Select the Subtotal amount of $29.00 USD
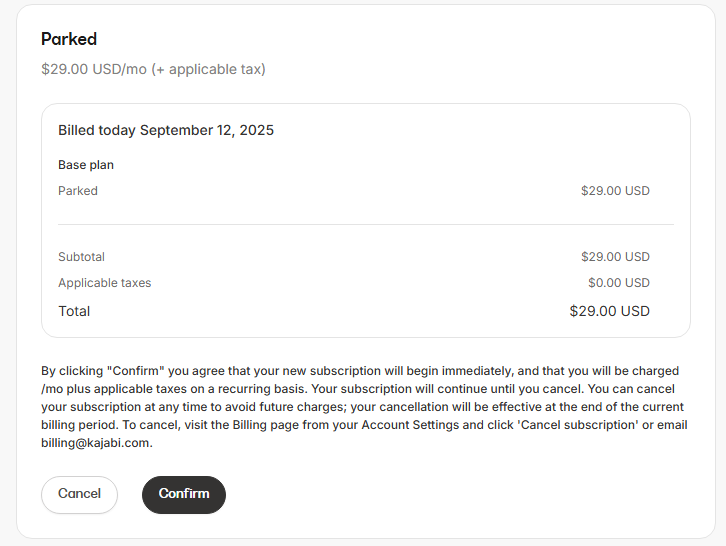The width and height of the screenshot is (726, 546). click(615, 257)
